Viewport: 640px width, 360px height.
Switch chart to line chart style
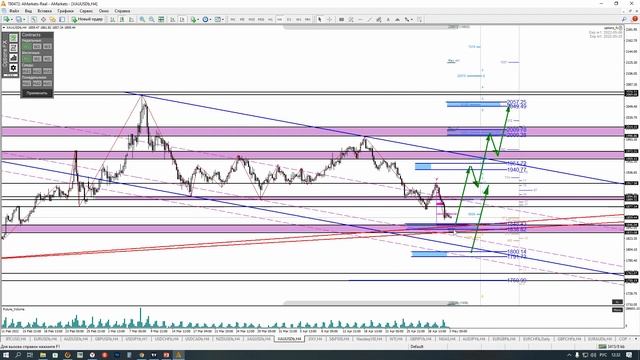(x=131, y=19)
